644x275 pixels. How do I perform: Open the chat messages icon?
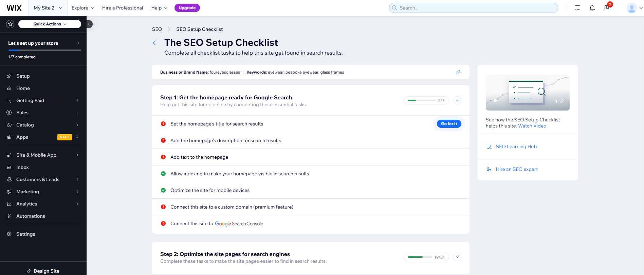point(577,8)
